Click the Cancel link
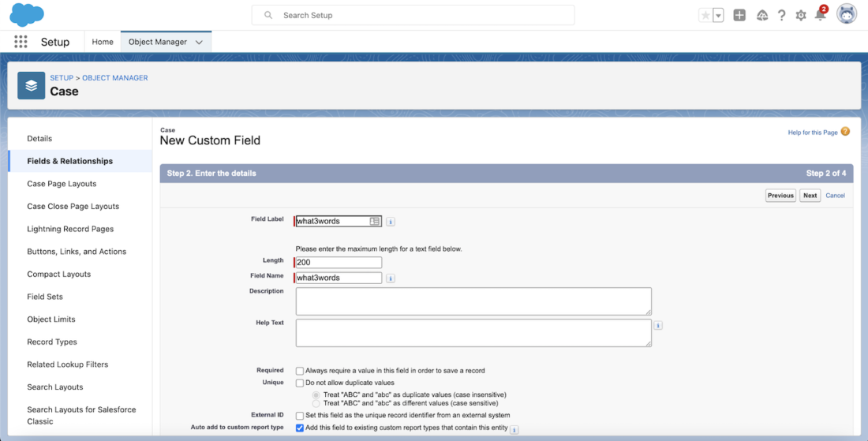The image size is (868, 441). pos(836,196)
